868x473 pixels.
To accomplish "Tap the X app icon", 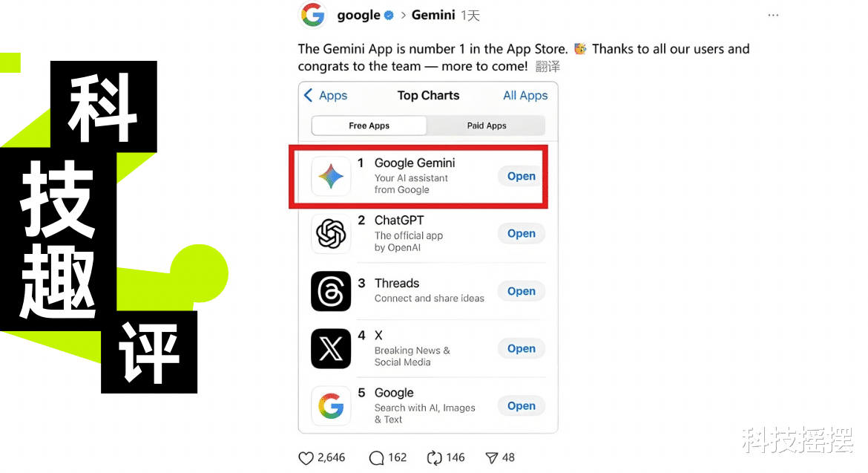I will point(331,349).
